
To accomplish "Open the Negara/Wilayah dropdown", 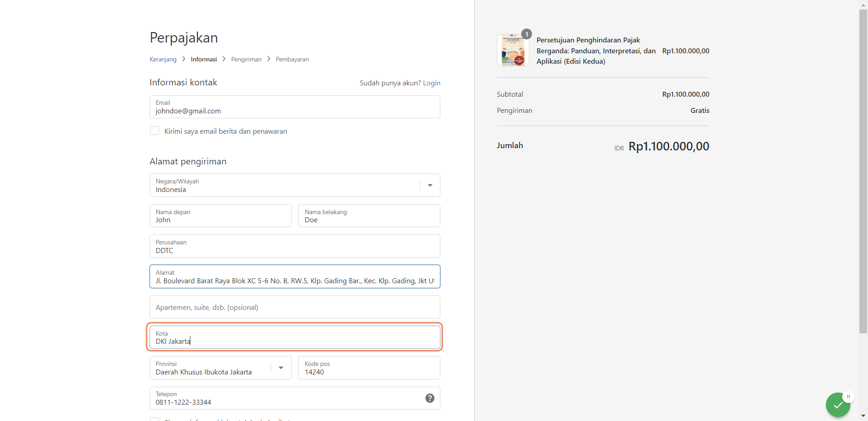I will (295, 185).
